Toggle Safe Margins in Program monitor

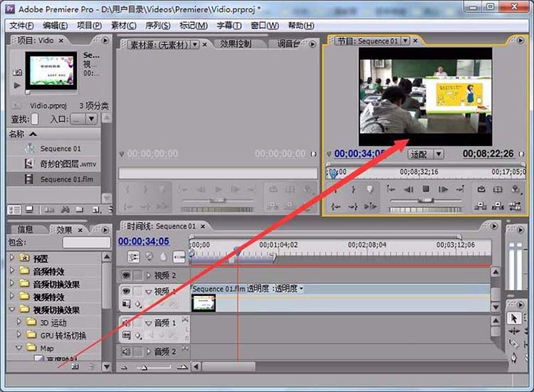coord(498,189)
